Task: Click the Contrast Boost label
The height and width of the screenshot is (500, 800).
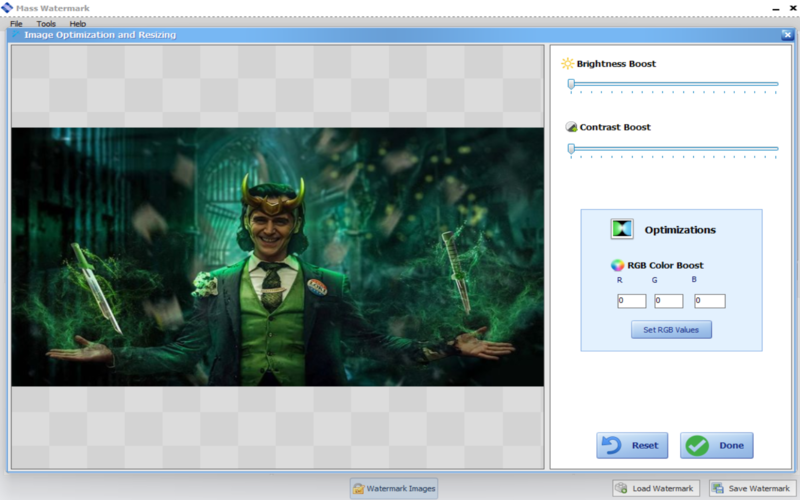Action: coord(615,127)
